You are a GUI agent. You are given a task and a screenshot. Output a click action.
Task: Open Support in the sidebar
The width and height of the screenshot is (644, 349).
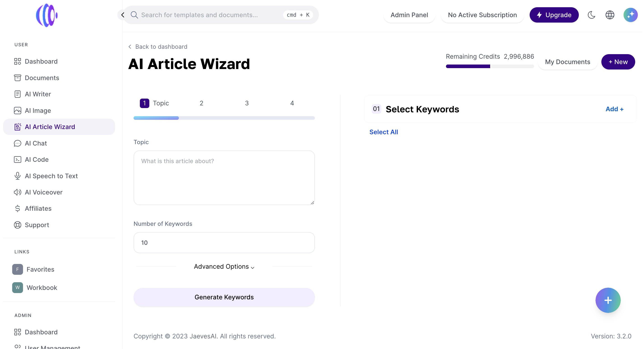click(x=37, y=225)
